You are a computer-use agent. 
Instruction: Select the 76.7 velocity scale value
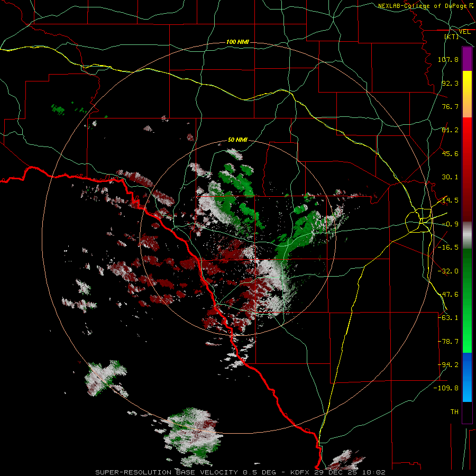coord(450,106)
